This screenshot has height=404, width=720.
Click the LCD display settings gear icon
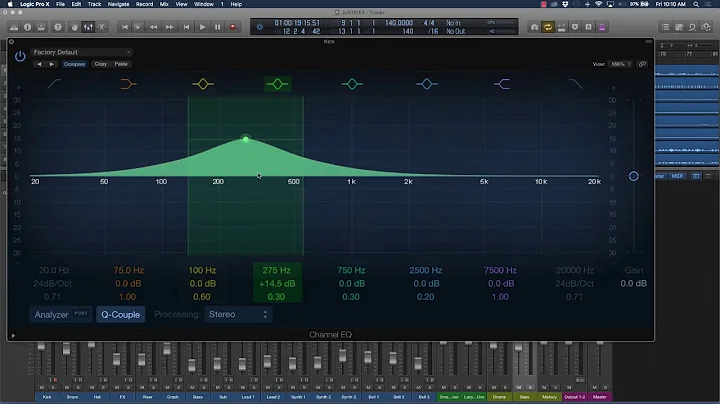pos(260,27)
